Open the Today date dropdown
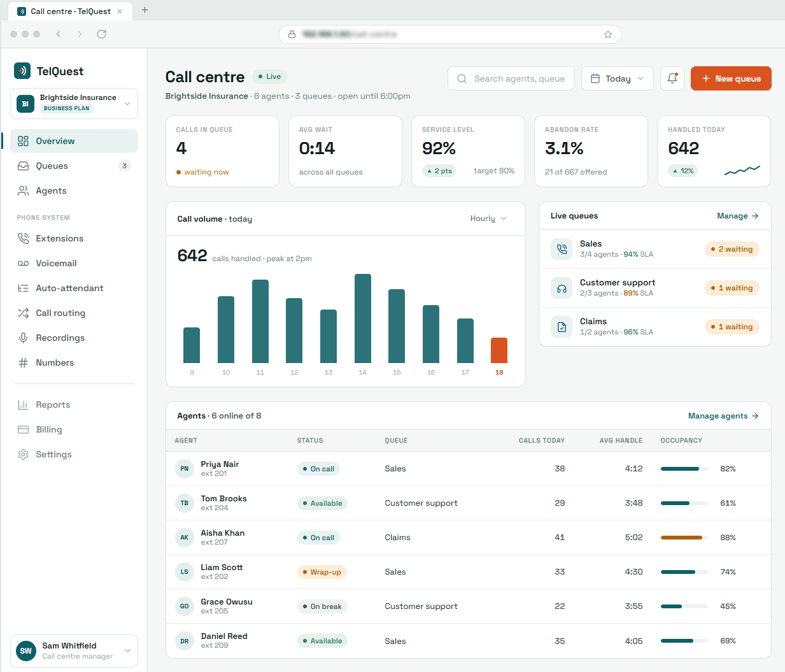Image resolution: width=785 pixels, height=672 pixels. pos(618,78)
